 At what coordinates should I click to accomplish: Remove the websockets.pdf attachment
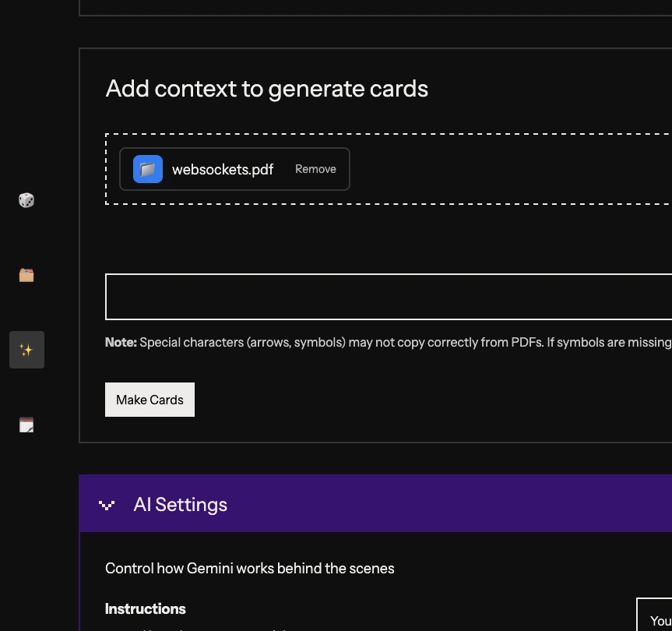click(315, 169)
